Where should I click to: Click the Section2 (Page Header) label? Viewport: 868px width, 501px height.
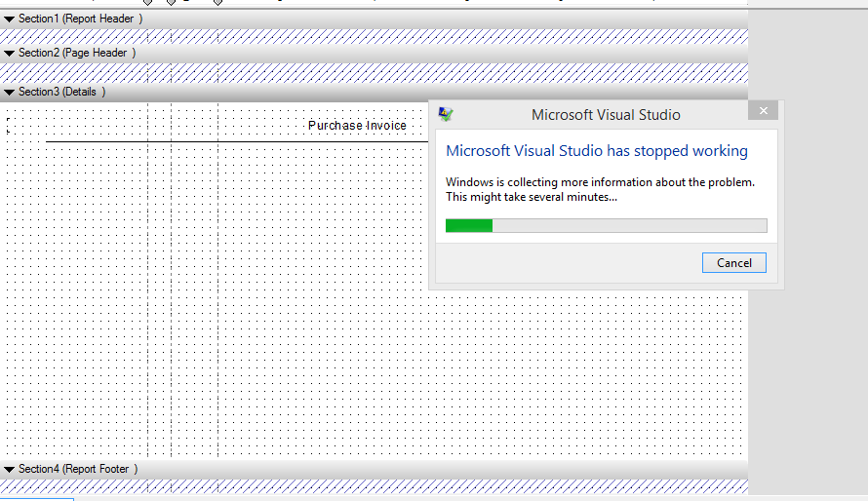(x=77, y=53)
